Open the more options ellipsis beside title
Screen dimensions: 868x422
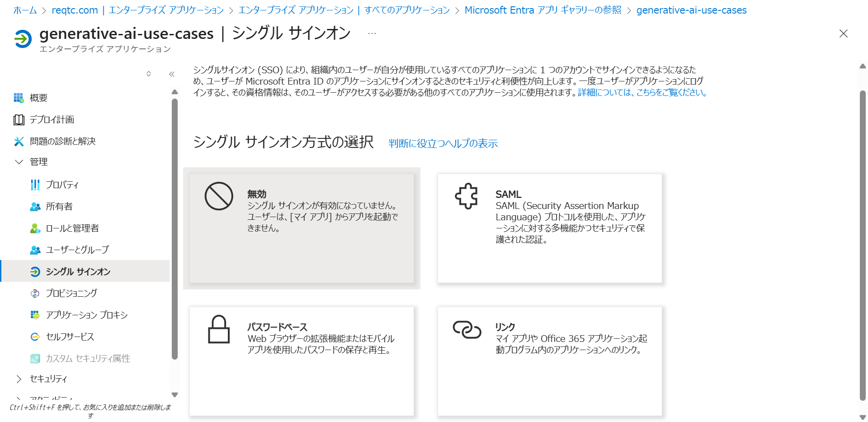point(372,34)
